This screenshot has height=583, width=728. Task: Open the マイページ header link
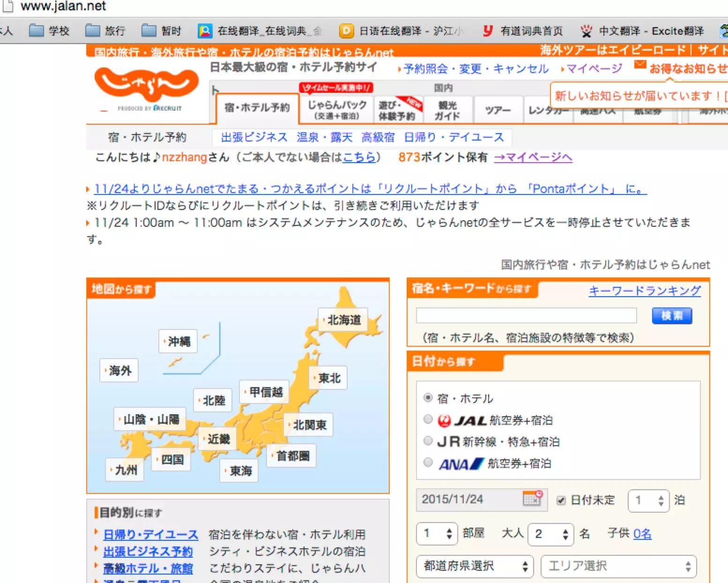click(594, 69)
